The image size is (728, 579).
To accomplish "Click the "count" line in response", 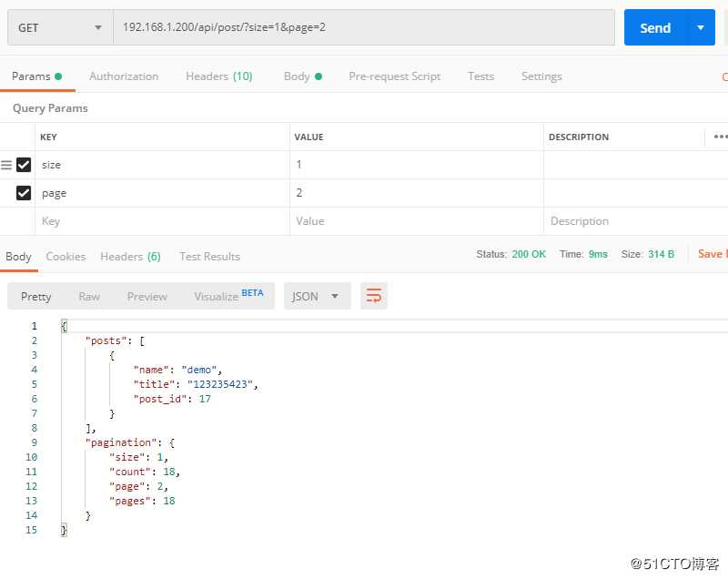I will coord(145,472).
